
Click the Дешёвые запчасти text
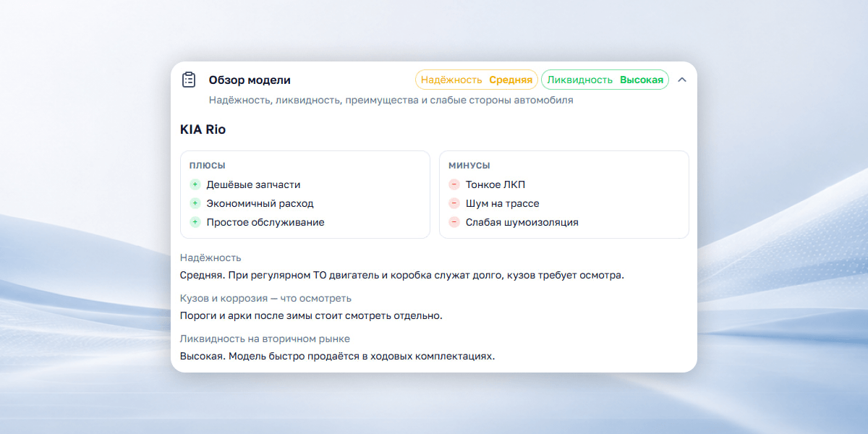pos(253,184)
